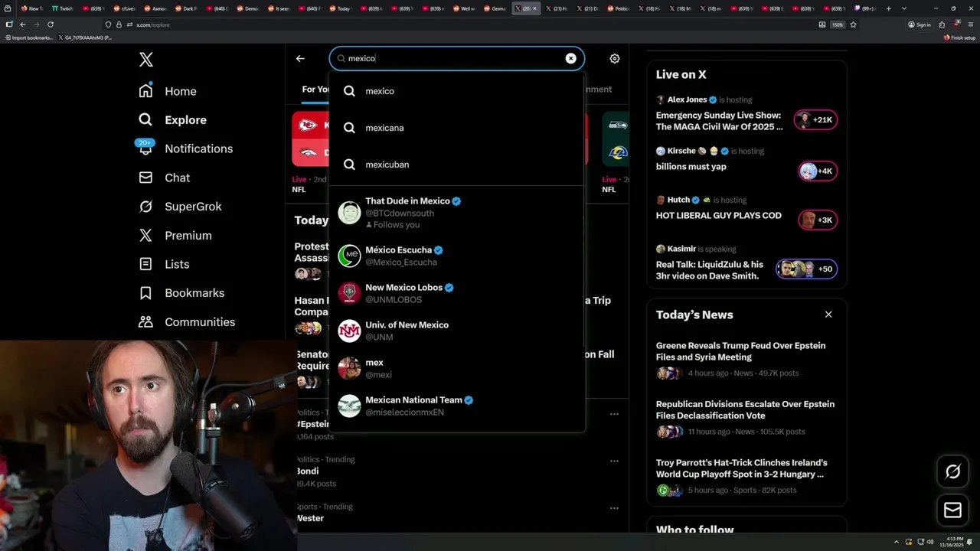Open more options for the Wester trend
980x551 pixels.
pyautogui.click(x=614, y=508)
